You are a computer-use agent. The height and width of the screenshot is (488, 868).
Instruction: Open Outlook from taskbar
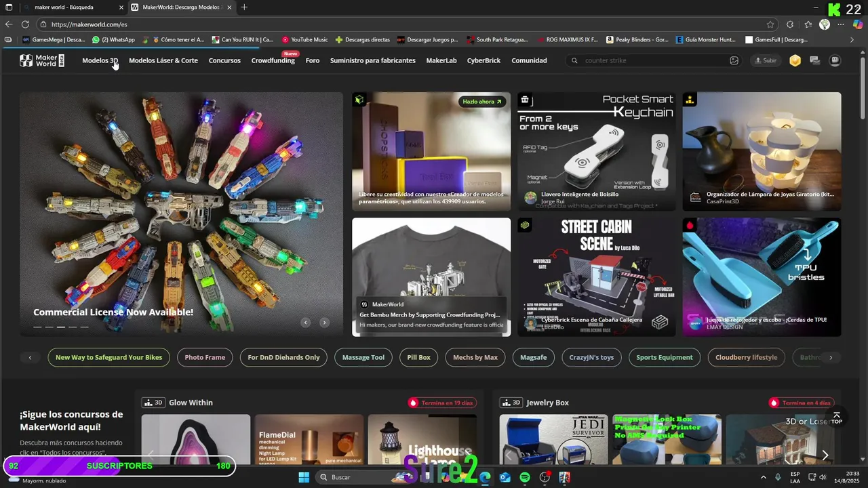(x=505, y=477)
